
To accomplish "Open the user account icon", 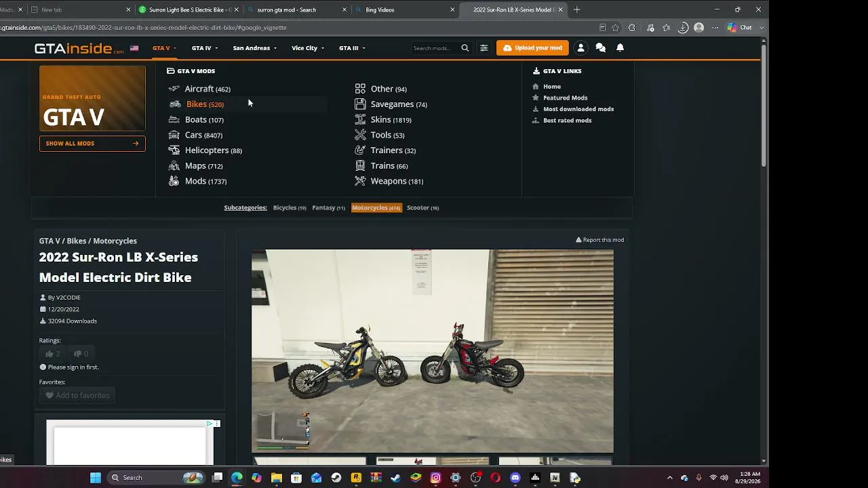I will click(x=580, y=48).
